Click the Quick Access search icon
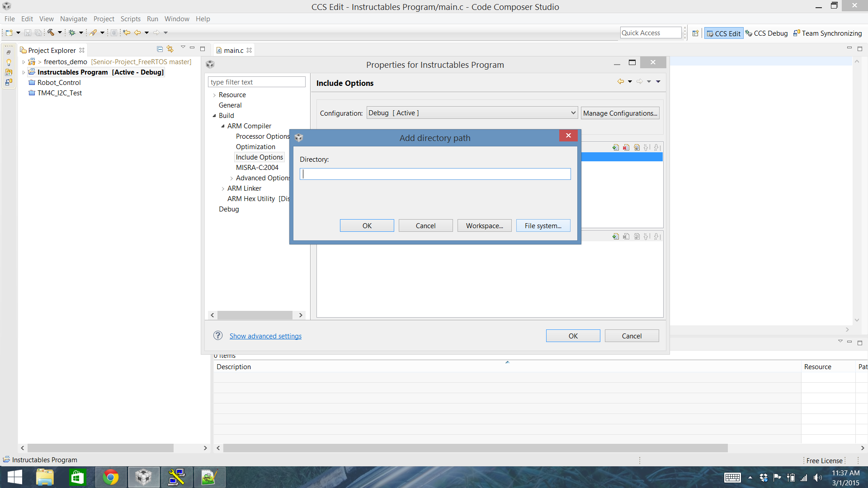868x488 pixels. pyautogui.click(x=650, y=32)
